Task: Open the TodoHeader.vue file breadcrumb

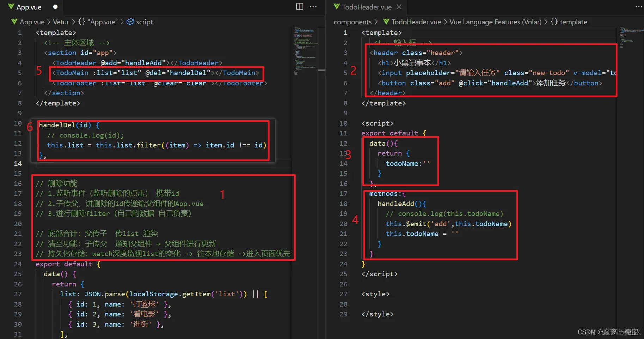Action: [x=412, y=22]
